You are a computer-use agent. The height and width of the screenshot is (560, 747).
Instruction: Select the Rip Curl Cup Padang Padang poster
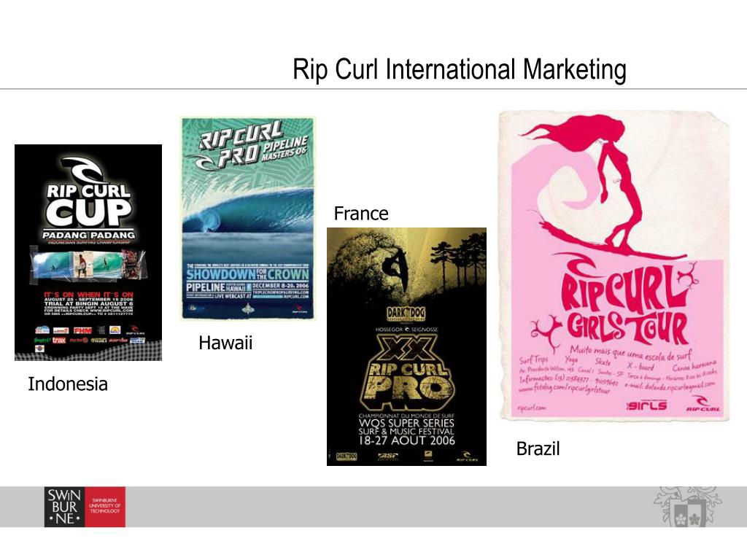coord(88,252)
